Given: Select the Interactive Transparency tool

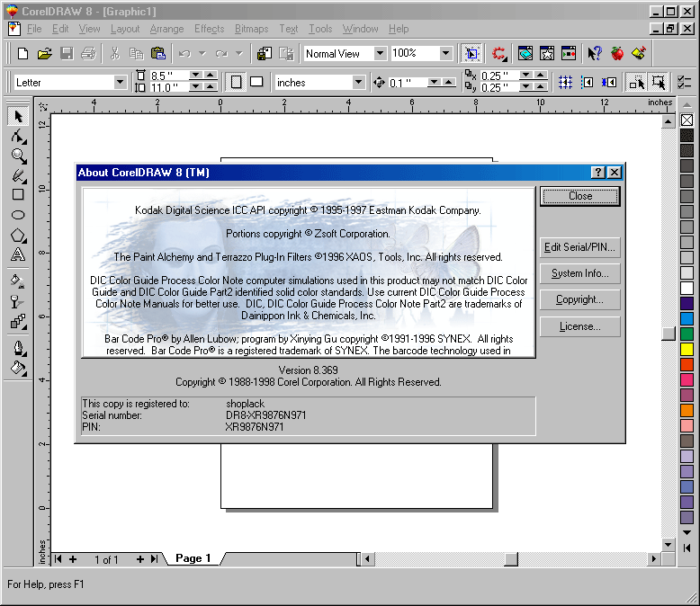Looking at the screenshot, I should (18, 302).
